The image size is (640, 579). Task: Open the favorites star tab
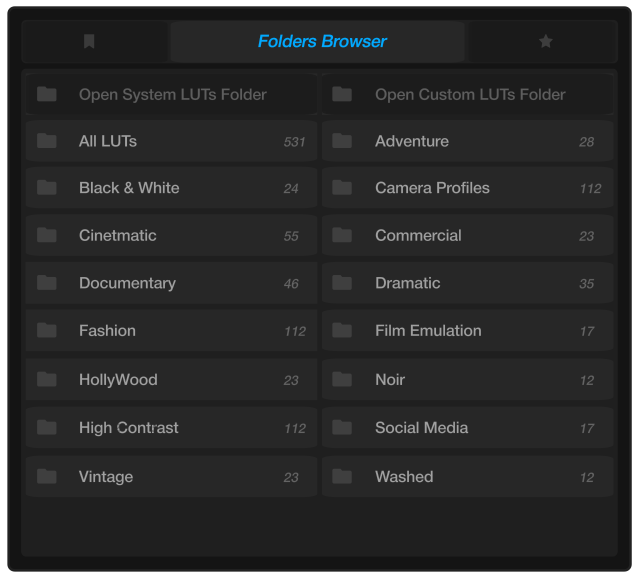(545, 42)
